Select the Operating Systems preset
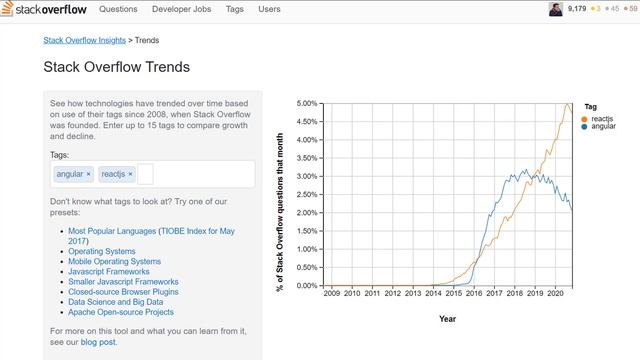The height and width of the screenshot is (360, 640). coord(102,251)
